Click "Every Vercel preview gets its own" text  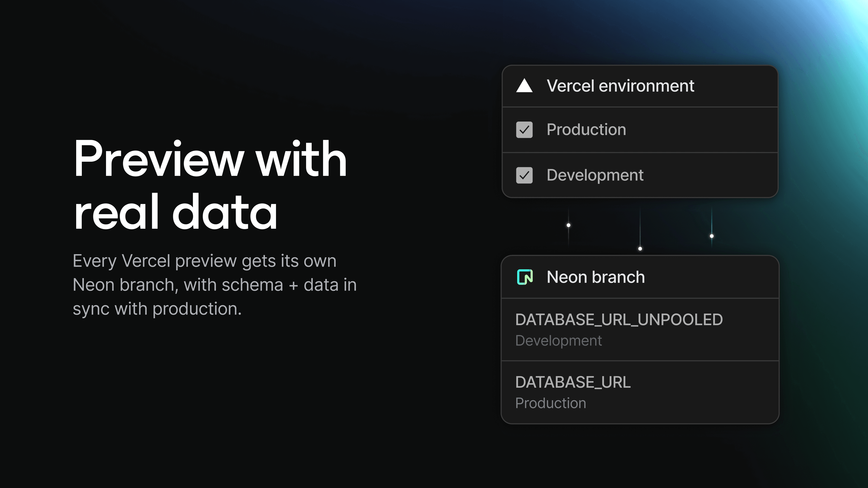click(205, 261)
